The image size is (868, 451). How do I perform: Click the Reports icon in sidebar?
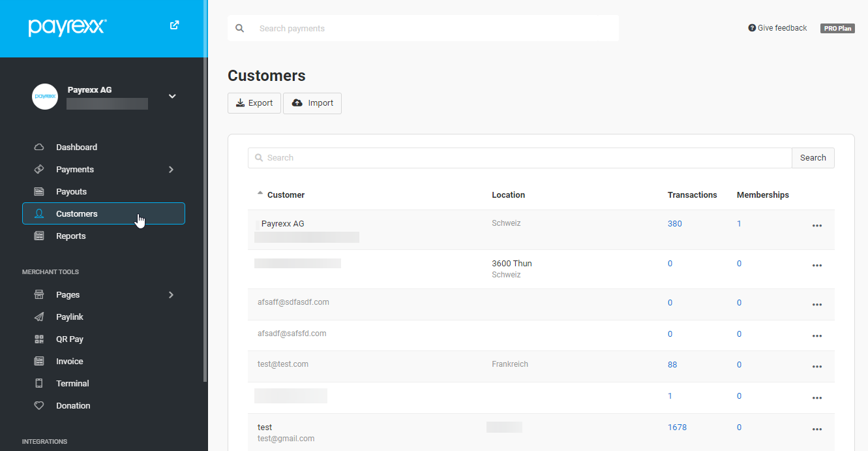39,236
